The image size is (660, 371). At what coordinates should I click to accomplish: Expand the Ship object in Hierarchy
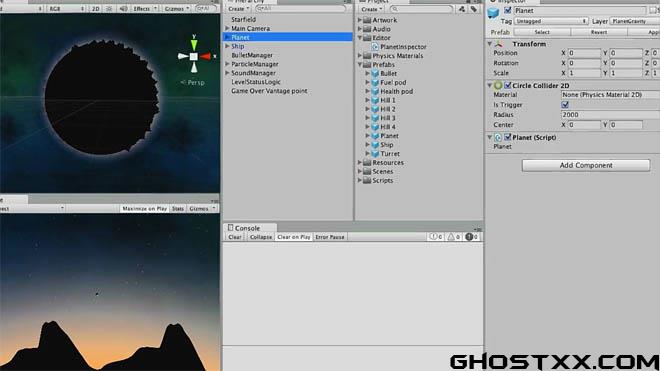point(227,46)
